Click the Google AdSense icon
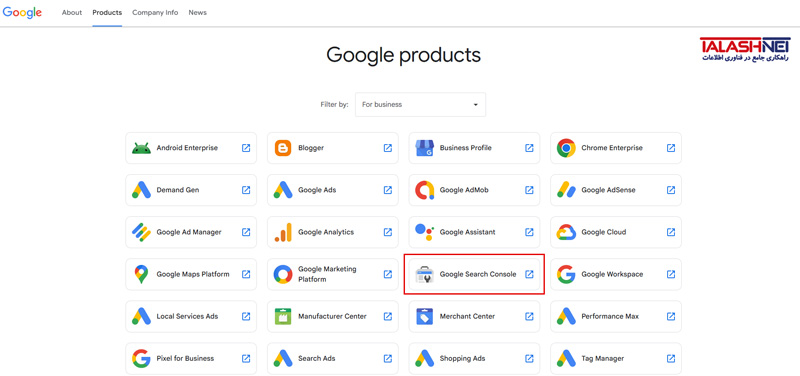This screenshot has width=800, height=376. [x=566, y=190]
